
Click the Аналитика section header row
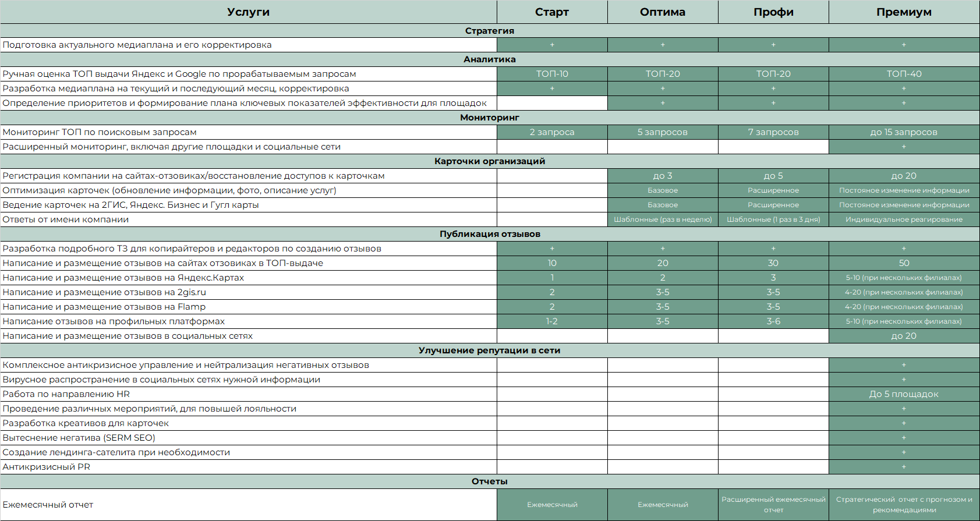point(489,59)
